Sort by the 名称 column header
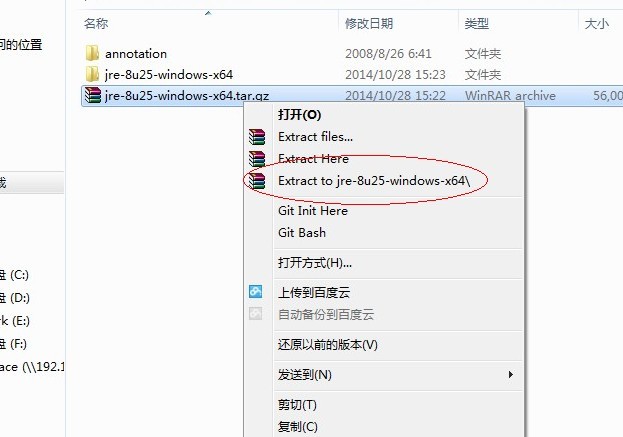Viewport: 623px width, 437px height. pyautogui.click(x=96, y=23)
